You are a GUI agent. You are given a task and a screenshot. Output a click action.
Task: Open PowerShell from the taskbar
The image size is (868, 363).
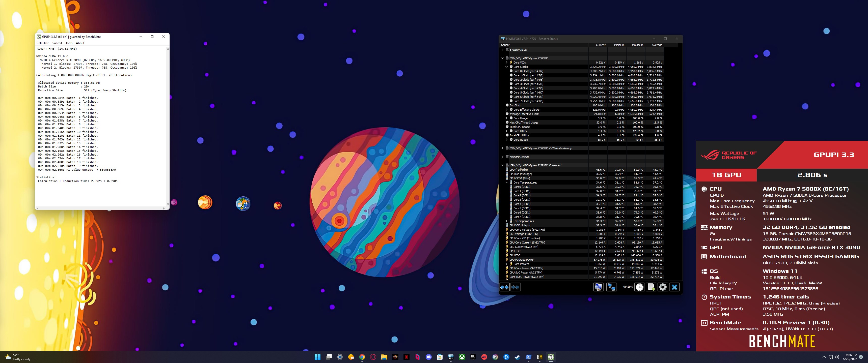coord(528,357)
